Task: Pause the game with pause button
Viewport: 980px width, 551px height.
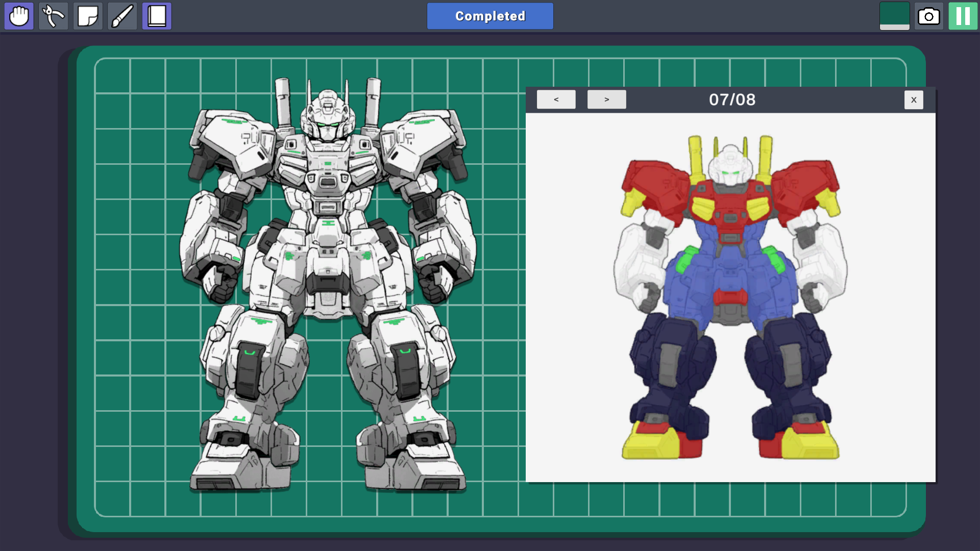Action: [963, 16]
